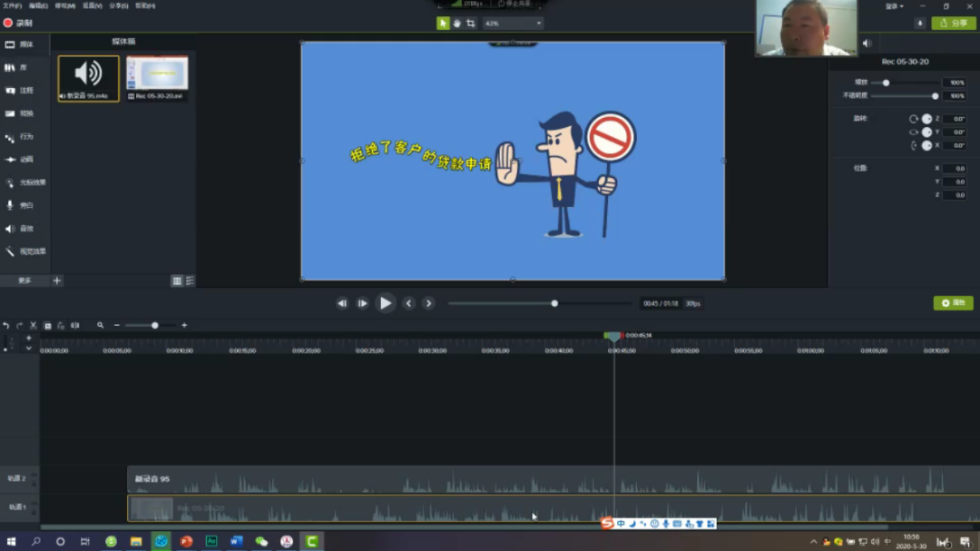The height and width of the screenshot is (551, 980).
Task: Click the timeline zoom magnifier icon
Action: pos(100,325)
